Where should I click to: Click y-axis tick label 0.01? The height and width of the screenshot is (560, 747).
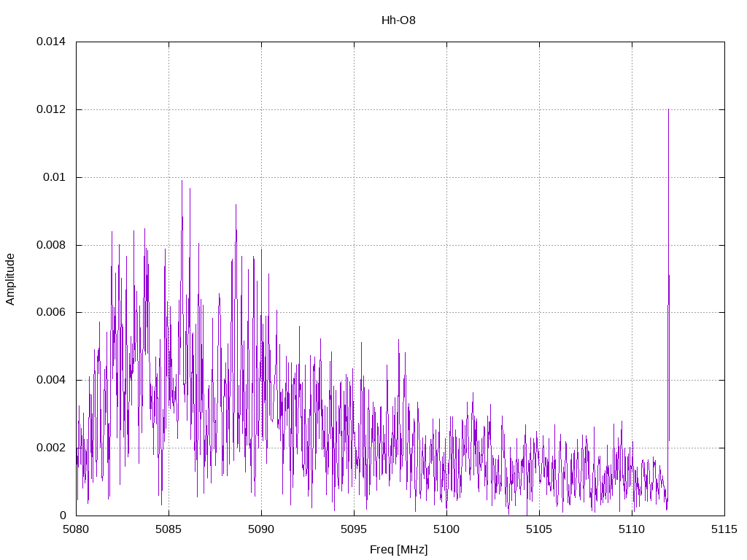coord(54,177)
